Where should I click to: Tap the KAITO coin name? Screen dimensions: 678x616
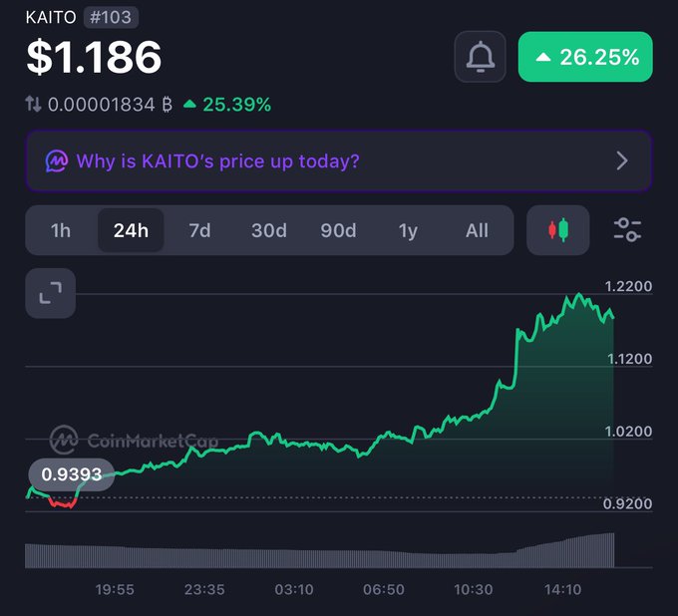(x=51, y=17)
